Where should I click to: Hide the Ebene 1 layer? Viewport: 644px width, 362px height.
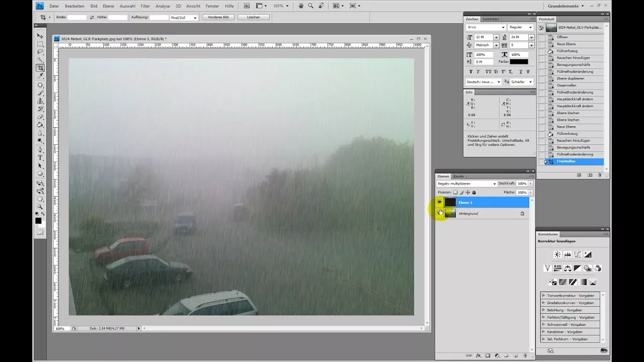[440, 202]
